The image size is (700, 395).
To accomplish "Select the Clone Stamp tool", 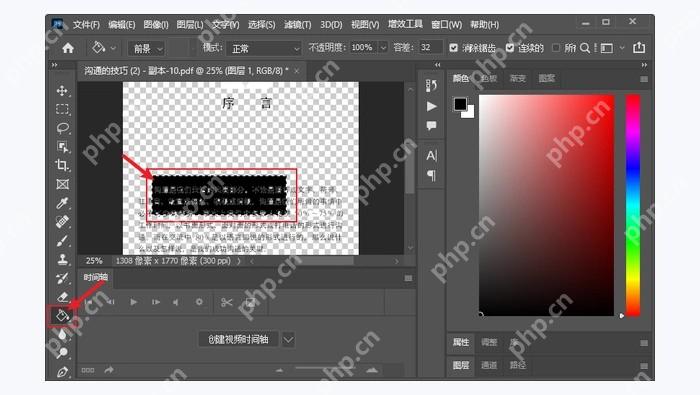I will pyautogui.click(x=62, y=259).
